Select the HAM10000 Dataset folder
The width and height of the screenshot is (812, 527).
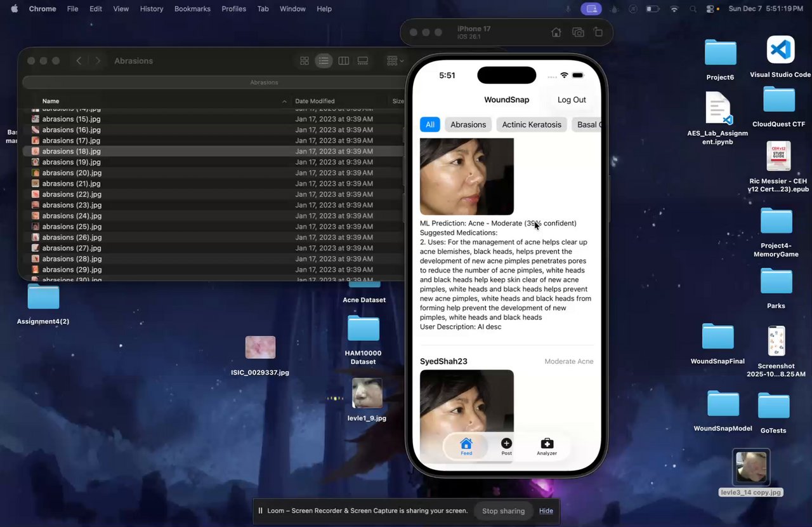pyautogui.click(x=363, y=329)
